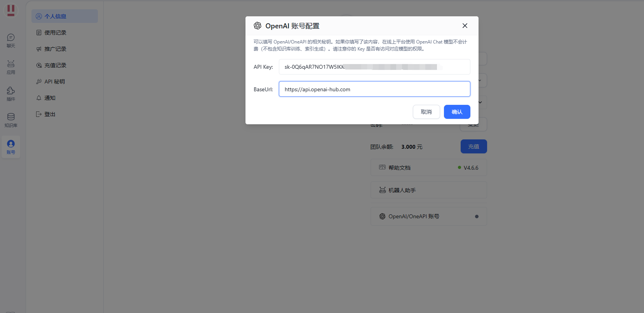Open the 机器人助手 bot assistant
Viewport: 644px width, 313px height.
(428, 190)
